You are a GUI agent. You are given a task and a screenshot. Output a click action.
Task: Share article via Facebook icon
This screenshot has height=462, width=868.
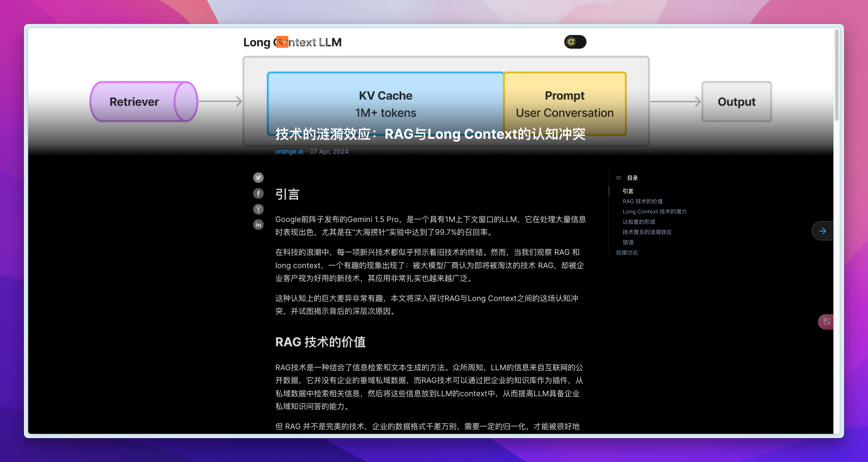pyautogui.click(x=258, y=193)
